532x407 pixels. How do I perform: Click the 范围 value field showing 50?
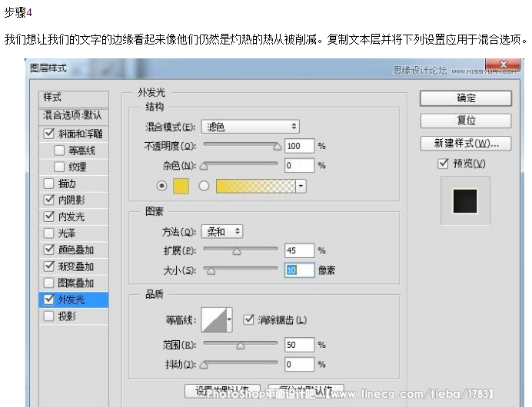[300, 345]
